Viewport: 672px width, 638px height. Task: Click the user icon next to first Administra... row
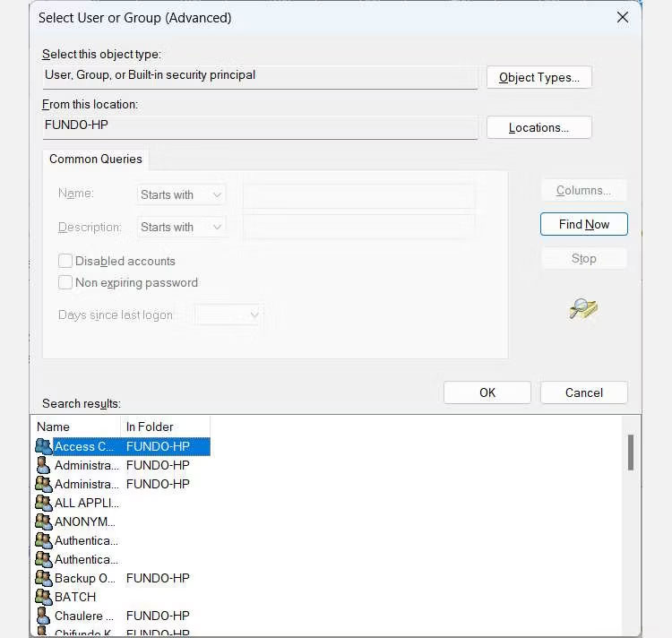43,464
